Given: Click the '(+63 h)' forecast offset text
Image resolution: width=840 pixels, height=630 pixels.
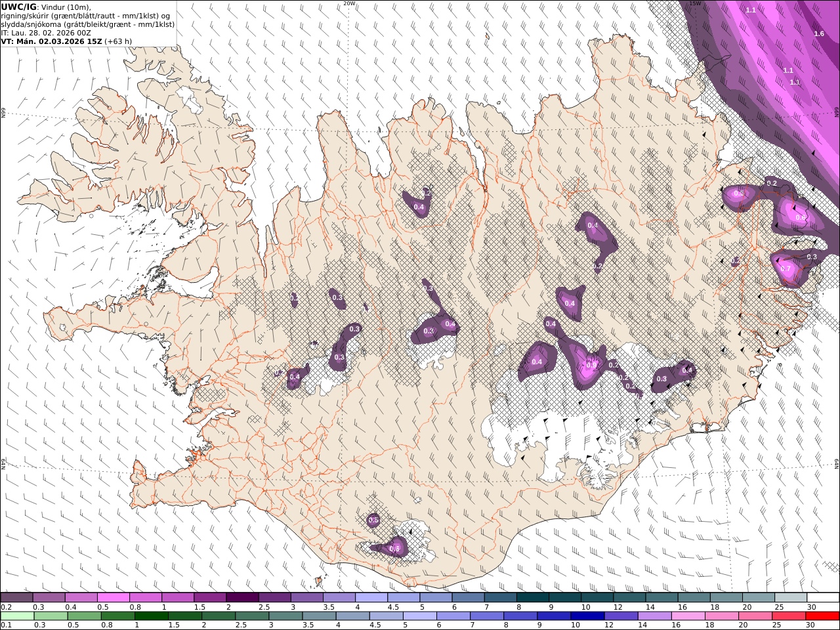Looking at the screenshot, I should pyautogui.click(x=118, y=41).
